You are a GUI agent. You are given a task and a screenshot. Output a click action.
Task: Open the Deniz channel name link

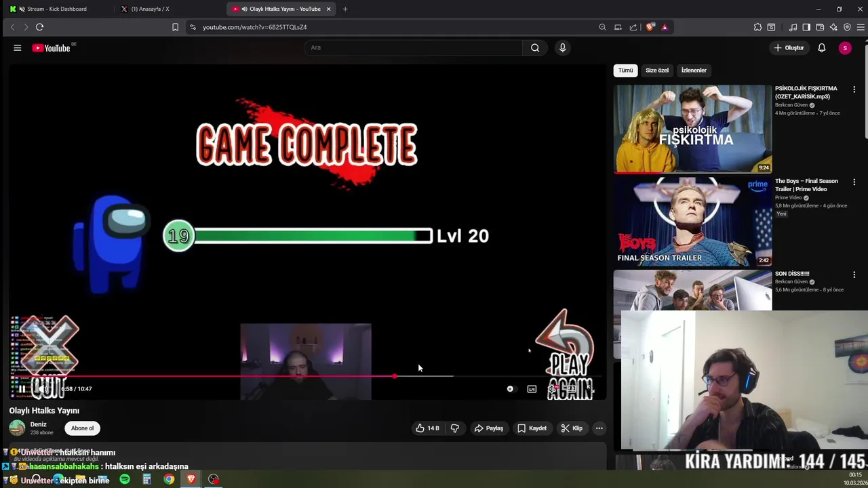pyautogui.click(x=39, y=424)
